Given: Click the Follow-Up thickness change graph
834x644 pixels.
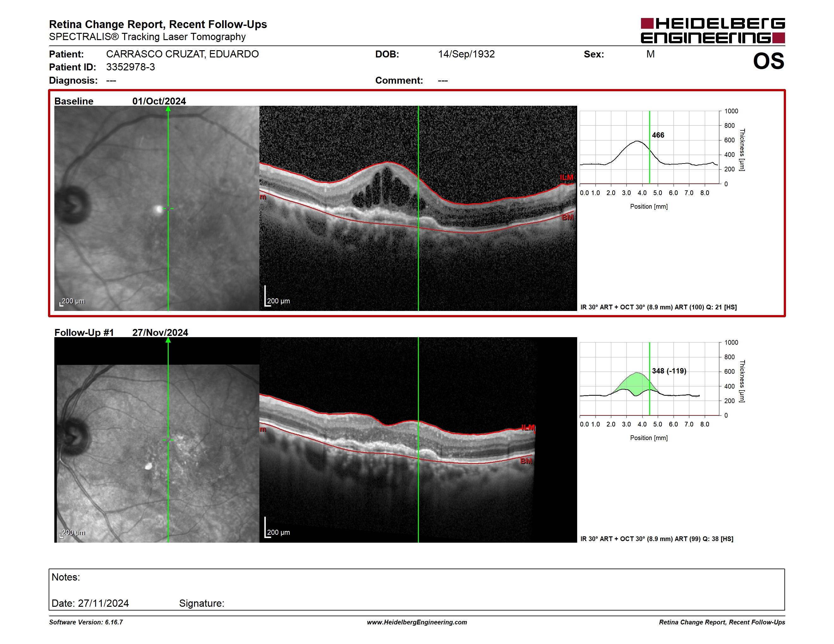Looking at the screenshot, I should [x=649, y=379].
